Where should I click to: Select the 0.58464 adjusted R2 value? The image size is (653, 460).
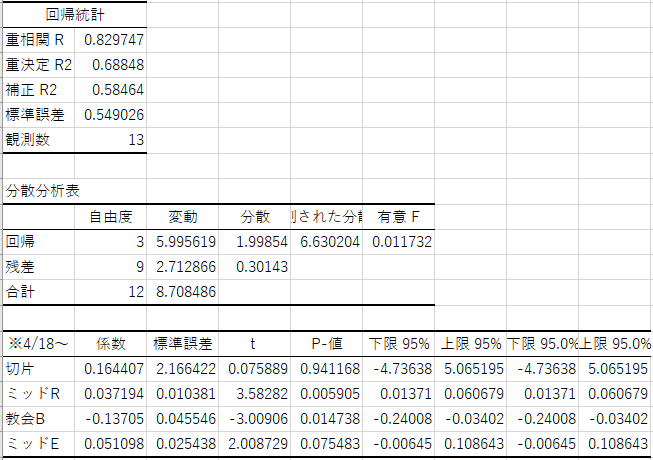pos(110,90)
